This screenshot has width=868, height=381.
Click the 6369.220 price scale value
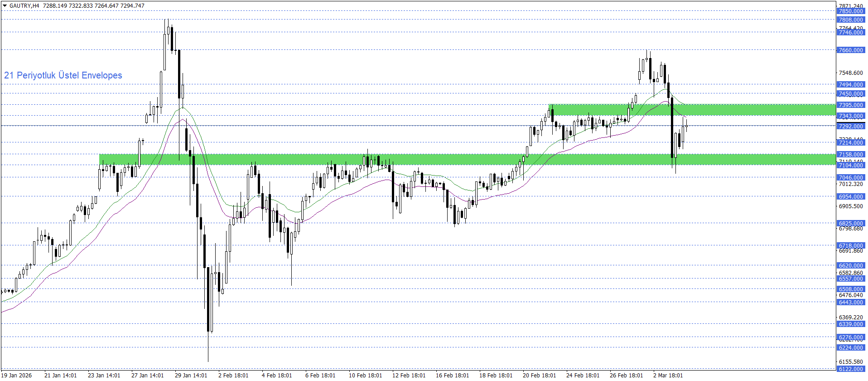(851, 317)
